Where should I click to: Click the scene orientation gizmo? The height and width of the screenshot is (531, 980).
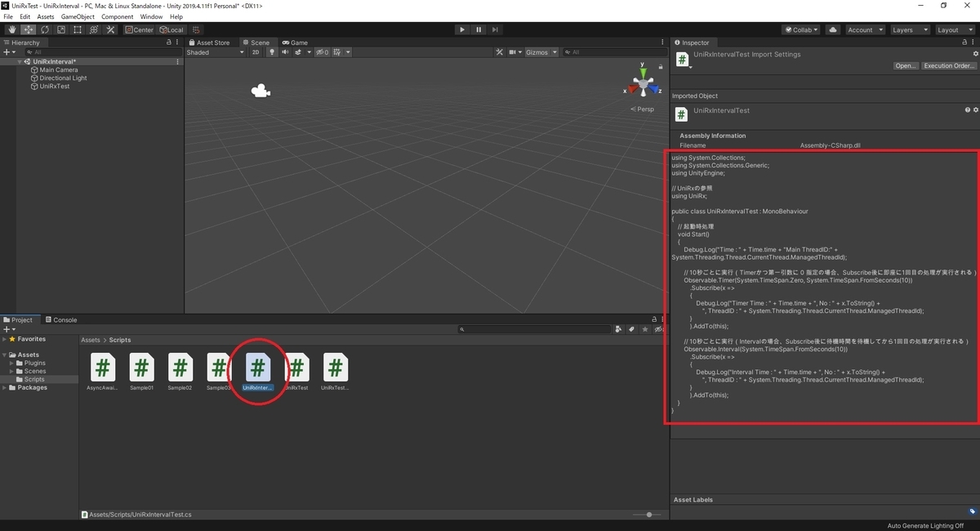coord(644,83)
